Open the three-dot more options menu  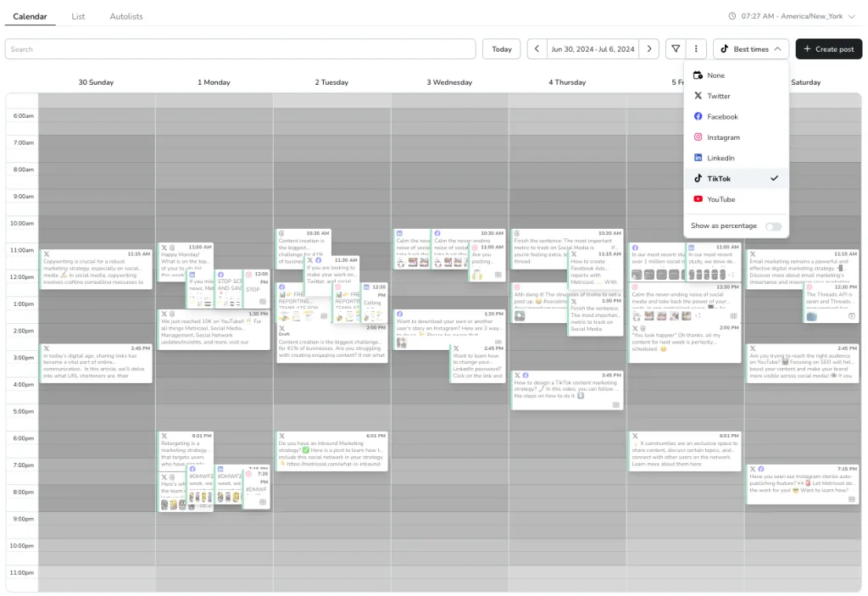(x=695, y=49)
